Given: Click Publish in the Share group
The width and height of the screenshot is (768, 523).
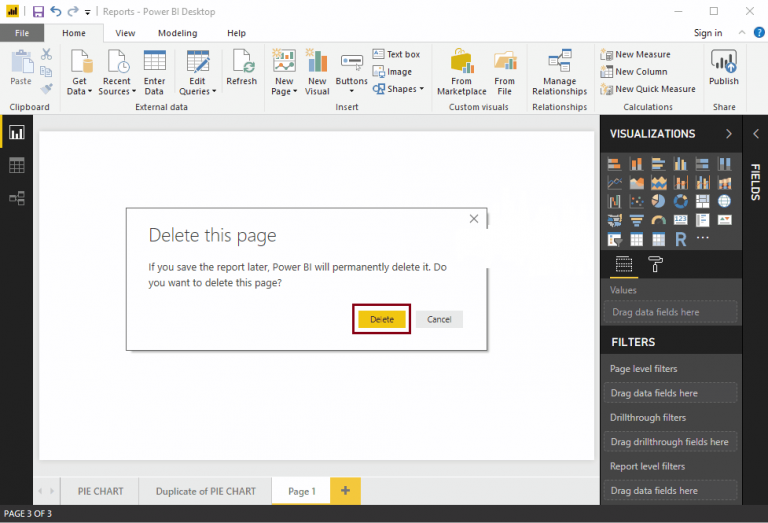Looking at the screenshot, I should [723, 68].
